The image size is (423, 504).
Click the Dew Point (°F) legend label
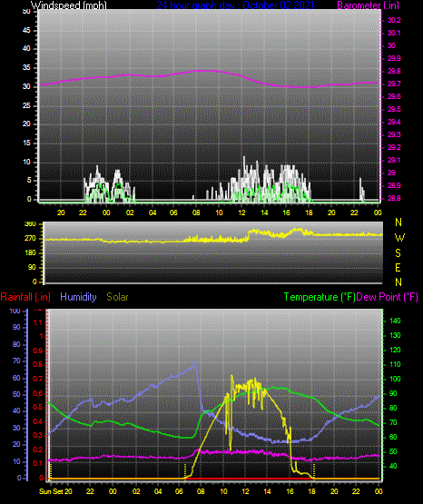click(388, 297)
